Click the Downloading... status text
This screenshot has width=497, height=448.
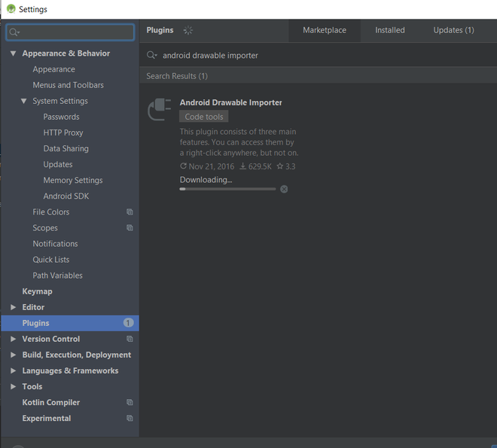(206, 180)
